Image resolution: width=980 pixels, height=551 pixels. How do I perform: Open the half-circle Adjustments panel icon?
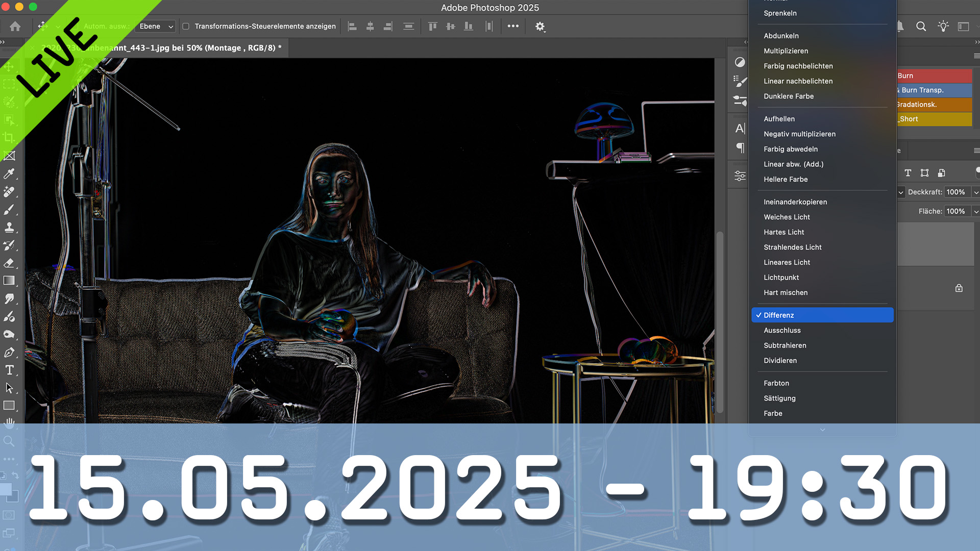[740, 62]
